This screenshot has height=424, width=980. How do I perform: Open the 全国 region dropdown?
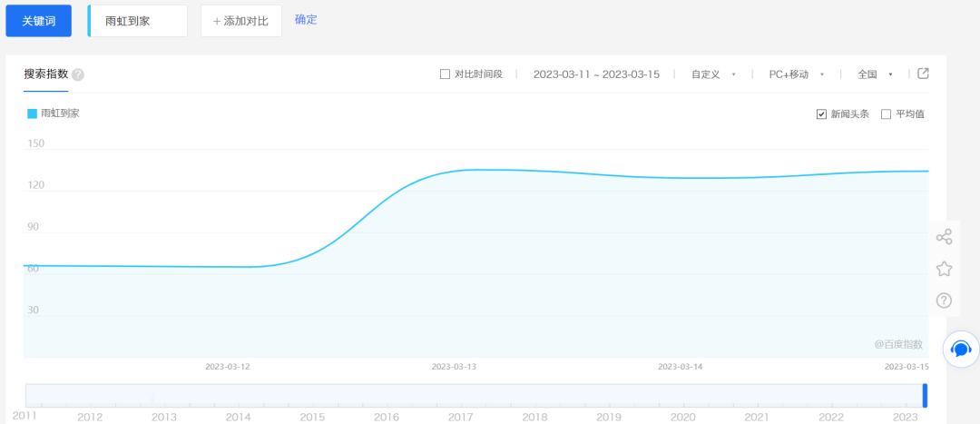(x=875, y=74)
